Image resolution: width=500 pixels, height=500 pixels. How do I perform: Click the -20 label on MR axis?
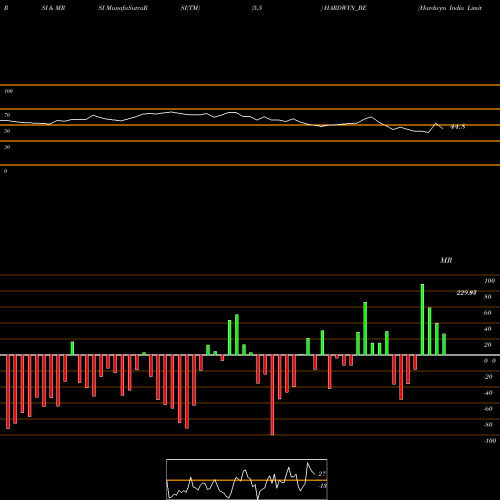tap(488, 377)
